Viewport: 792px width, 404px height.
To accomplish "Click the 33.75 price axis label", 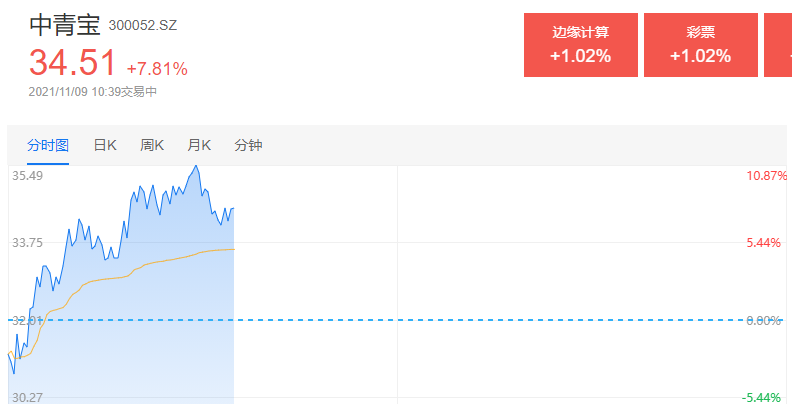I will 27,243.
